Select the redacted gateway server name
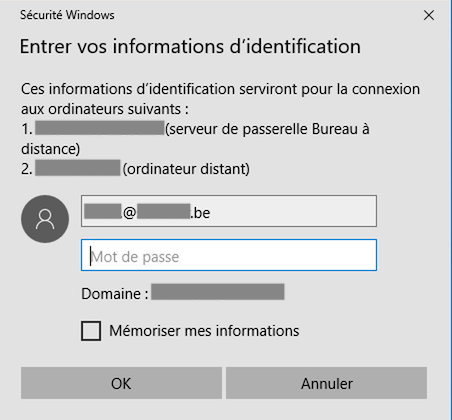Screen dimensions: 452x420 coord(100,128)
